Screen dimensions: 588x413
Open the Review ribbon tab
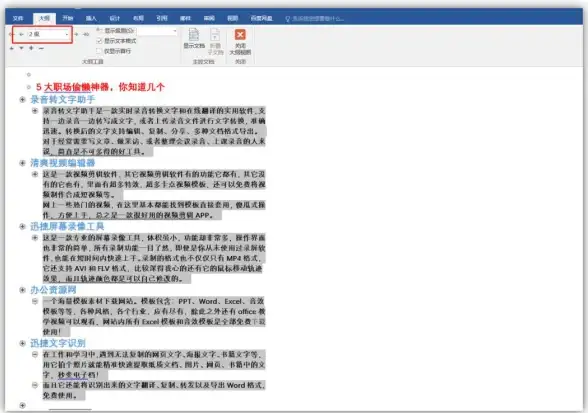click(x=209, y=18)
